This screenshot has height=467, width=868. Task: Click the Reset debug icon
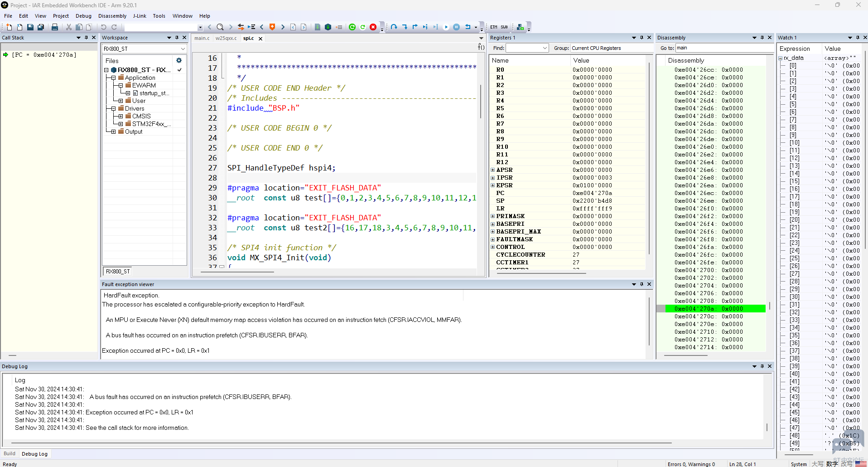468,27
